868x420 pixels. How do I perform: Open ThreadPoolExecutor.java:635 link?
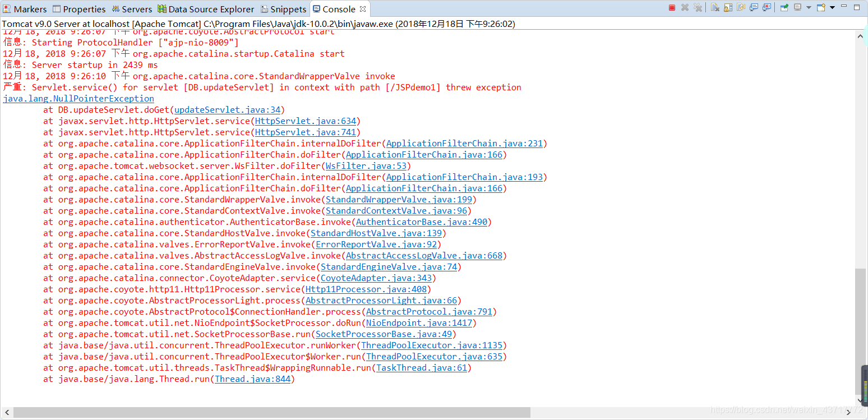435,357
